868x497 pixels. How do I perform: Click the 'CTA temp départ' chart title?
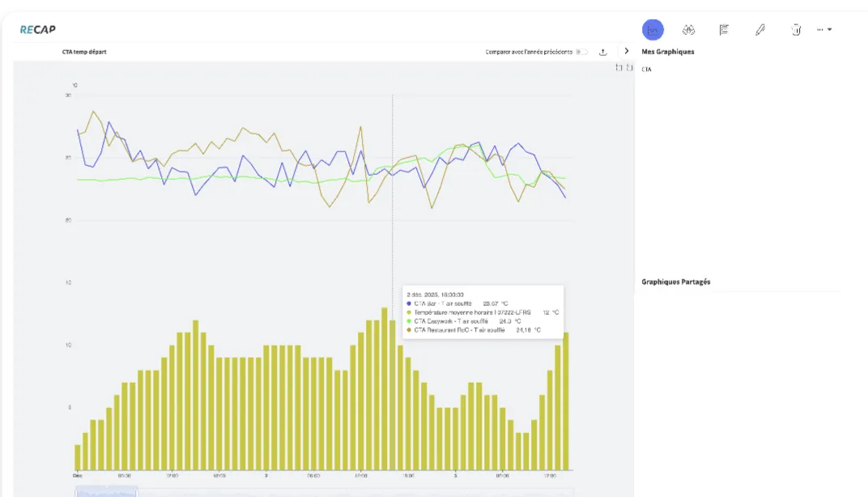[84, 52]
